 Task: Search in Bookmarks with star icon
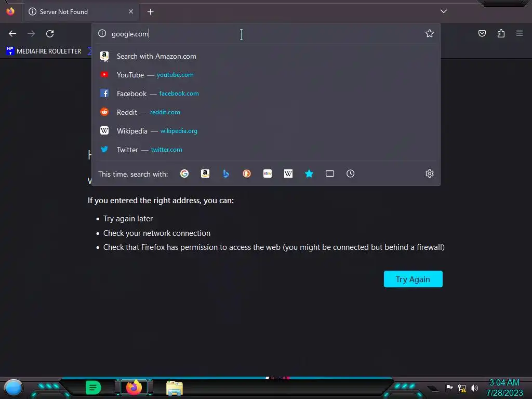click(309, 174)
